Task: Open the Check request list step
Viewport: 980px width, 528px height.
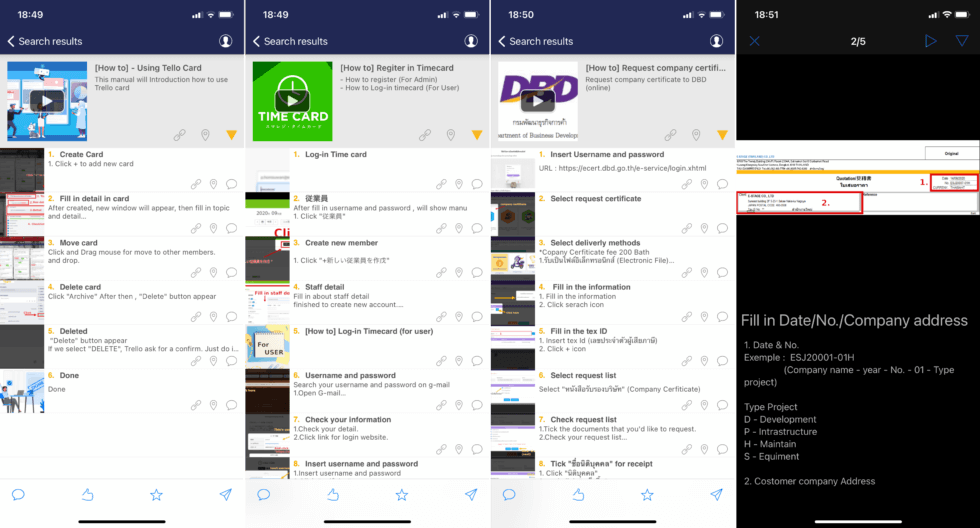Action: [x=613, y=435]
